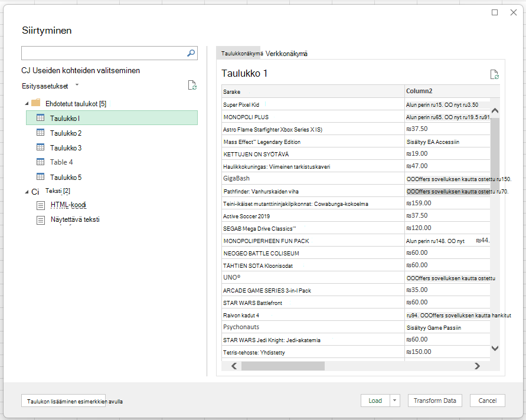Click the Näytettävä teksti document icon
This screenshot has width=526, height=420.
click(41, 220)
